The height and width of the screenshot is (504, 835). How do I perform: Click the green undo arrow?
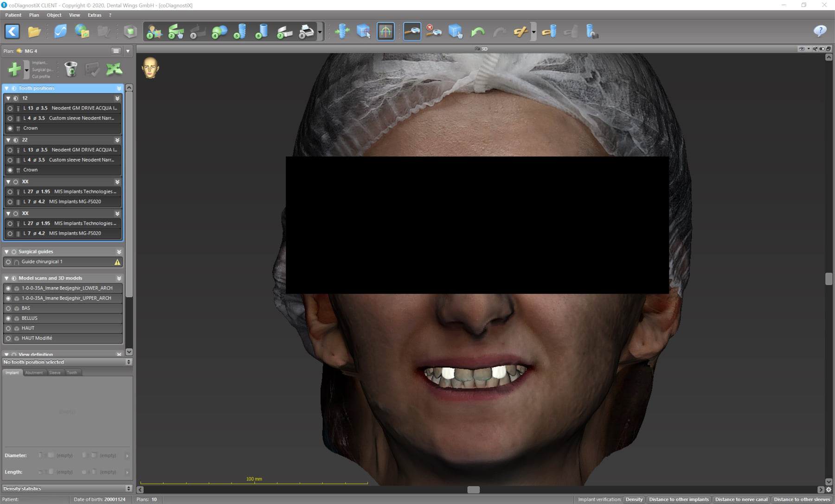click(x=477, y=32)
